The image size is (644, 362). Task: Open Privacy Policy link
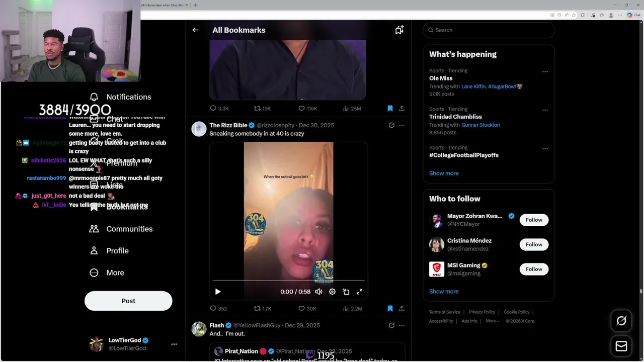tap(482, 312)
